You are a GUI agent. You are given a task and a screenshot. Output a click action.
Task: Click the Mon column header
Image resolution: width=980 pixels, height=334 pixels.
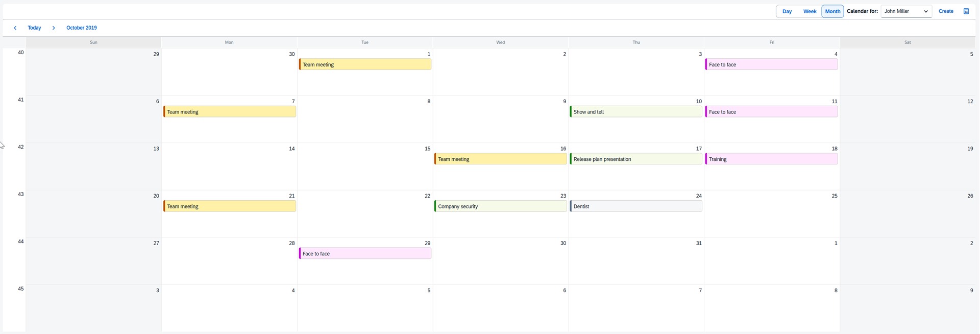point(229,42)
